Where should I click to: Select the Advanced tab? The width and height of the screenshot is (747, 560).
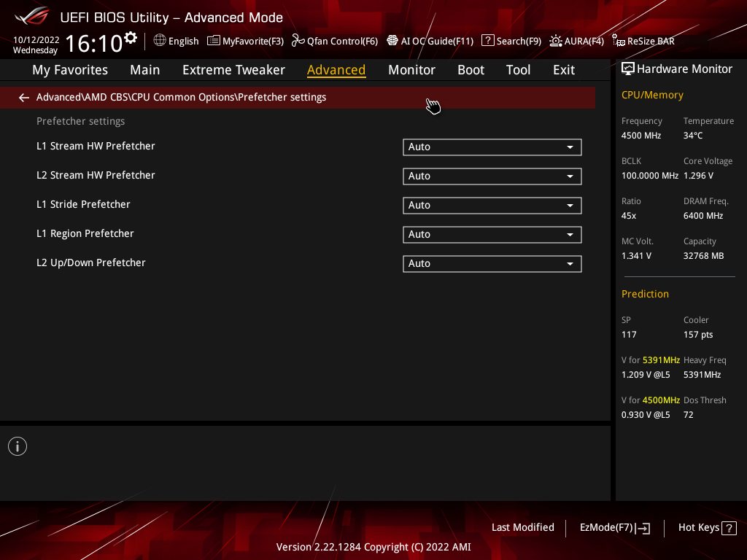[x=336, y=70]
